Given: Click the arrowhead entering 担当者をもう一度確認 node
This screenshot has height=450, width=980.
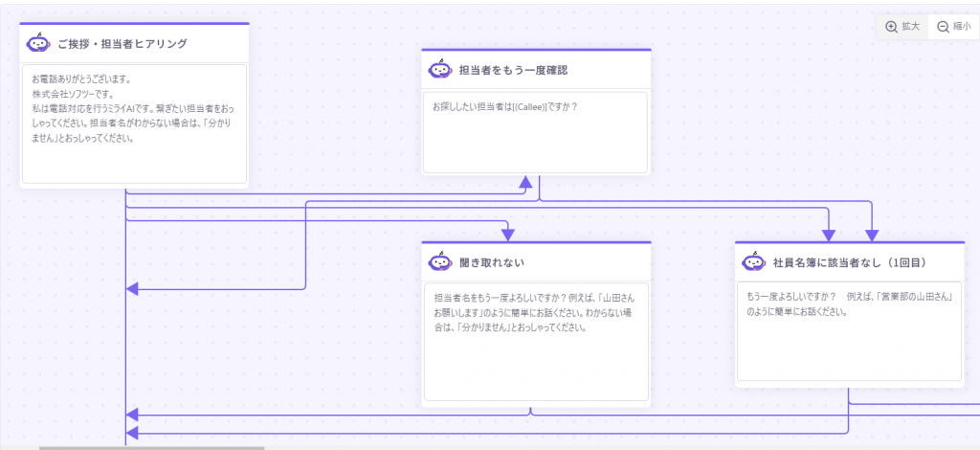Looking at the screenshot, I should (x=525, y=182).
